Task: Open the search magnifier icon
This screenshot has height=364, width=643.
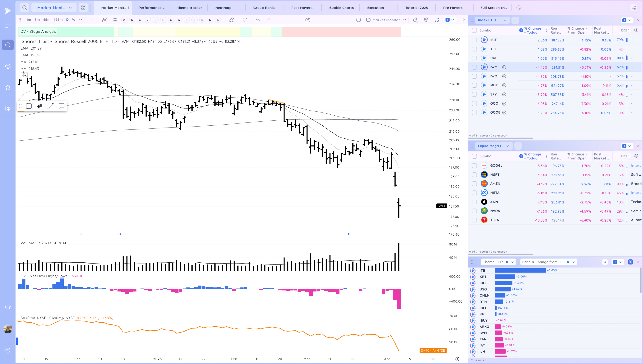Action: pos(24,8)
